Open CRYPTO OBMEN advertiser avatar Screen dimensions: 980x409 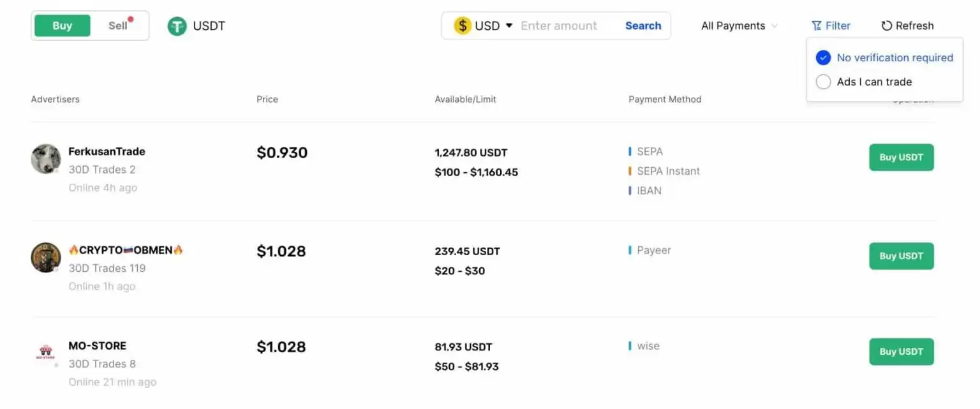[46, 258]
